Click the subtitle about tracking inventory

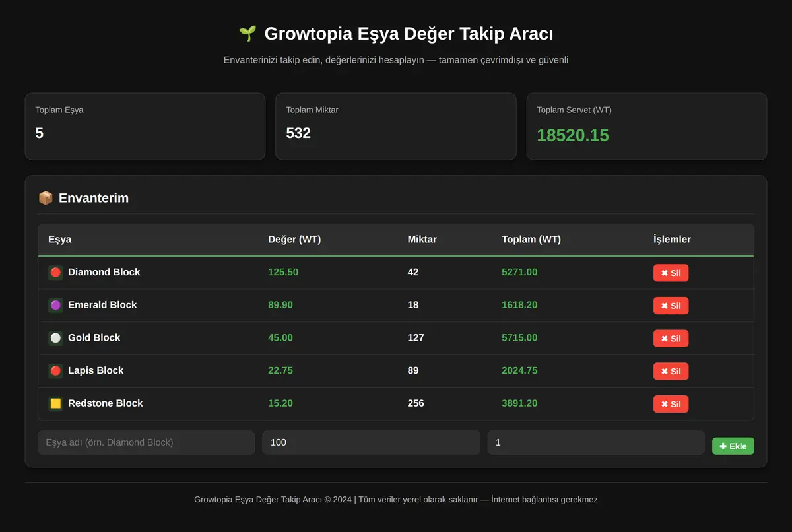(396, 60)
